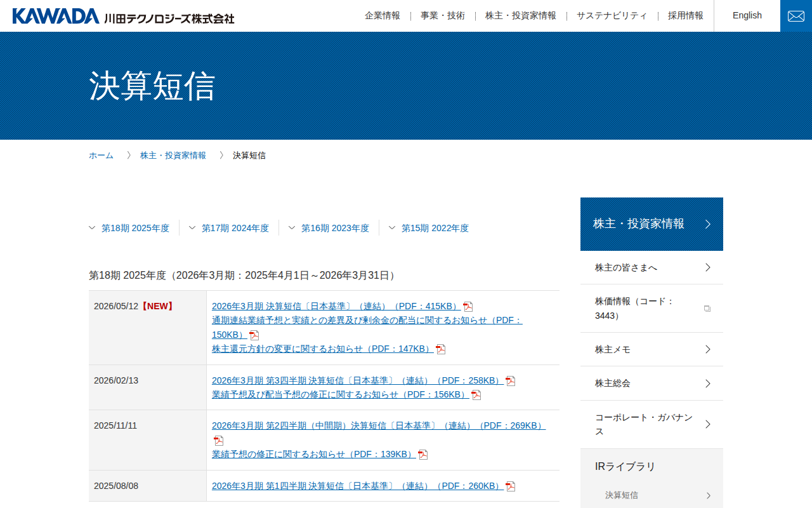The image size is (812, 508).
Task: Open the mail contact envelope icon
Action: coord(796,16)
